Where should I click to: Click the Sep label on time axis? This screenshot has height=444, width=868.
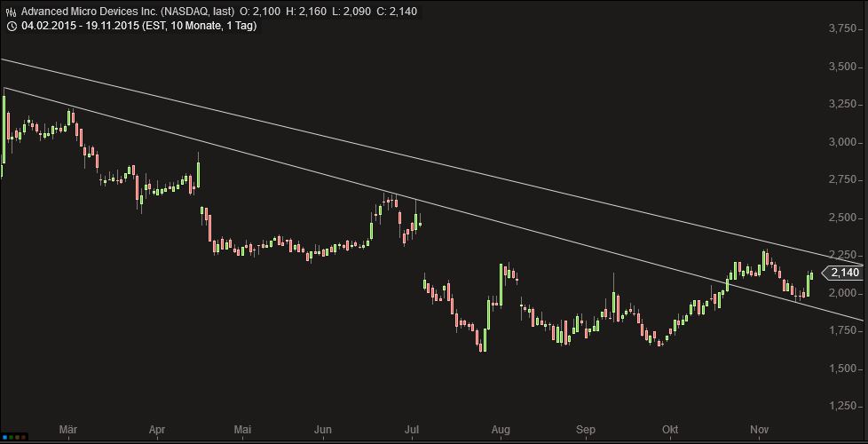[585, 430]
